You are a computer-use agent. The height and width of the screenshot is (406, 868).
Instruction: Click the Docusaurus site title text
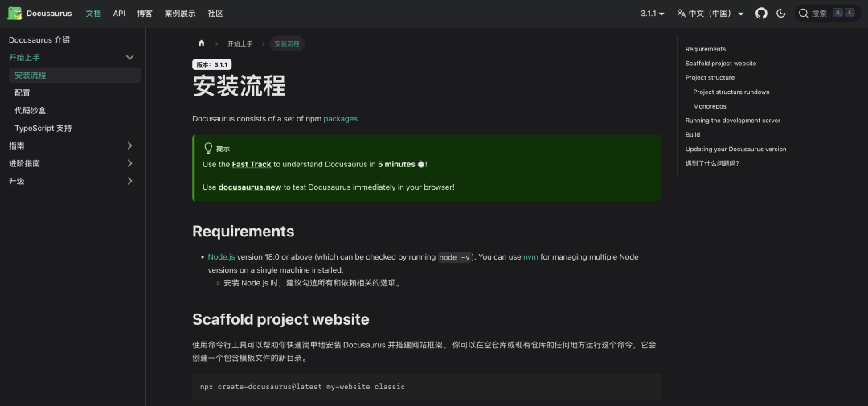coord(49,14)
